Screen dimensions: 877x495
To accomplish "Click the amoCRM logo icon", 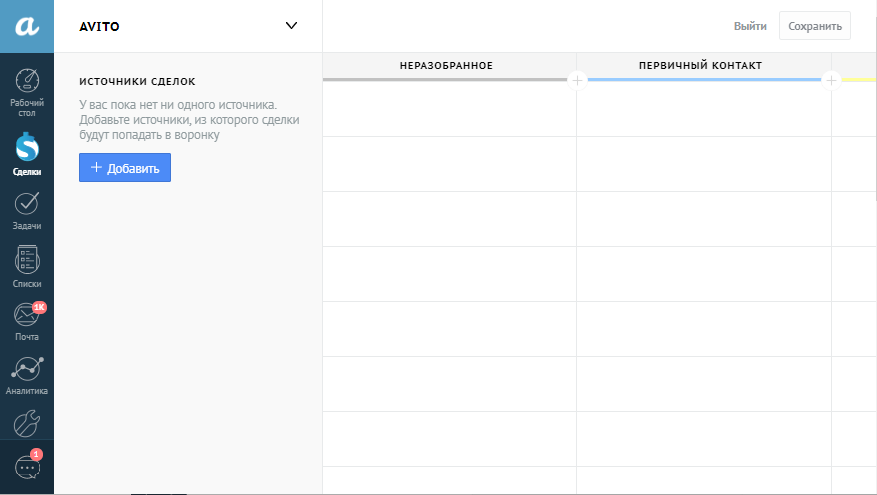I will pyautogui.click(x=26, y=26).
